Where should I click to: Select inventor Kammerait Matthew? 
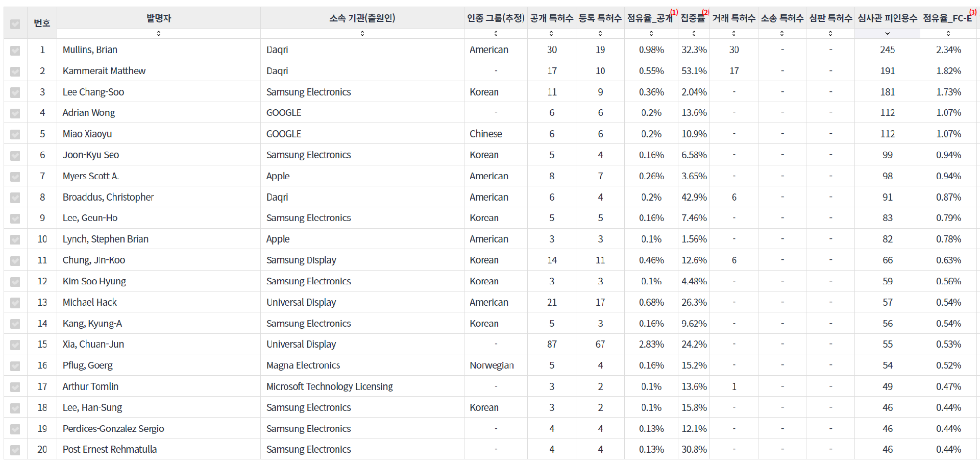[104, 70]
